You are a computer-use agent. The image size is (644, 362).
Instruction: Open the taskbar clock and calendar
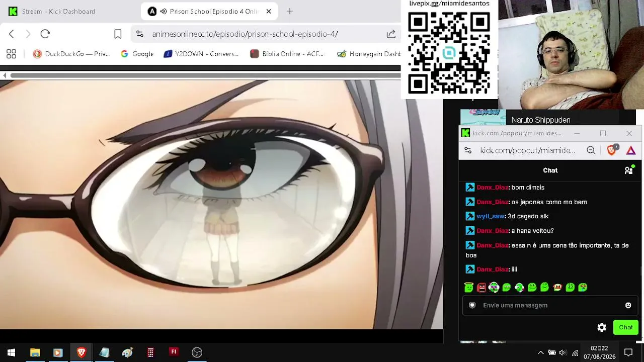click(599, 352)
